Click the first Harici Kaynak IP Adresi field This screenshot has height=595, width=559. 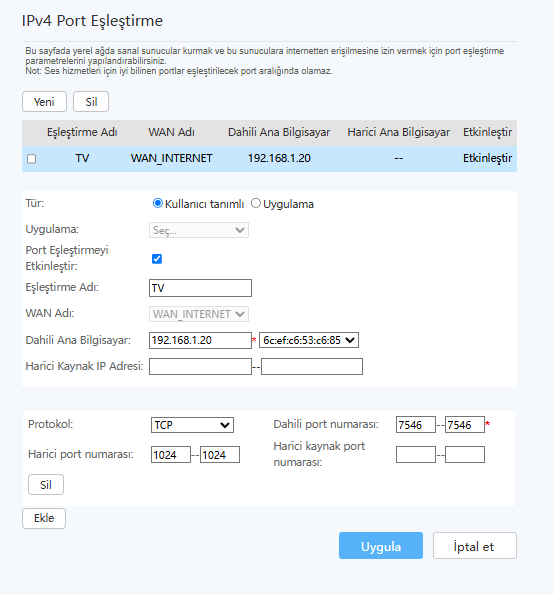tap(200, 367)
